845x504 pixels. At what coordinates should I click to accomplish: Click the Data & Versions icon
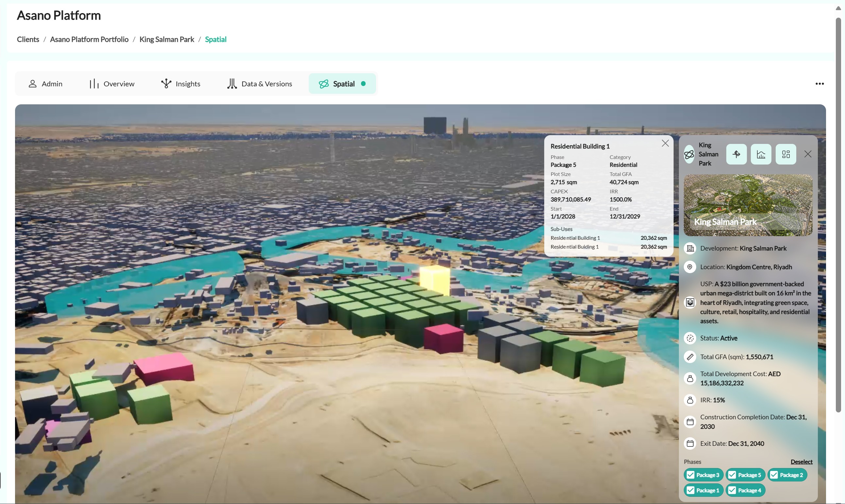click(x=232, y=83)
